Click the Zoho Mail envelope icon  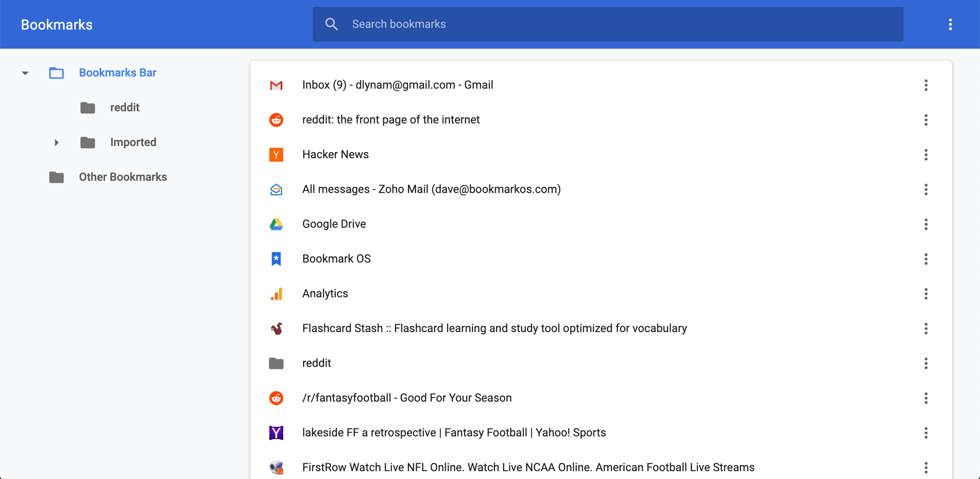coord(276,190)
